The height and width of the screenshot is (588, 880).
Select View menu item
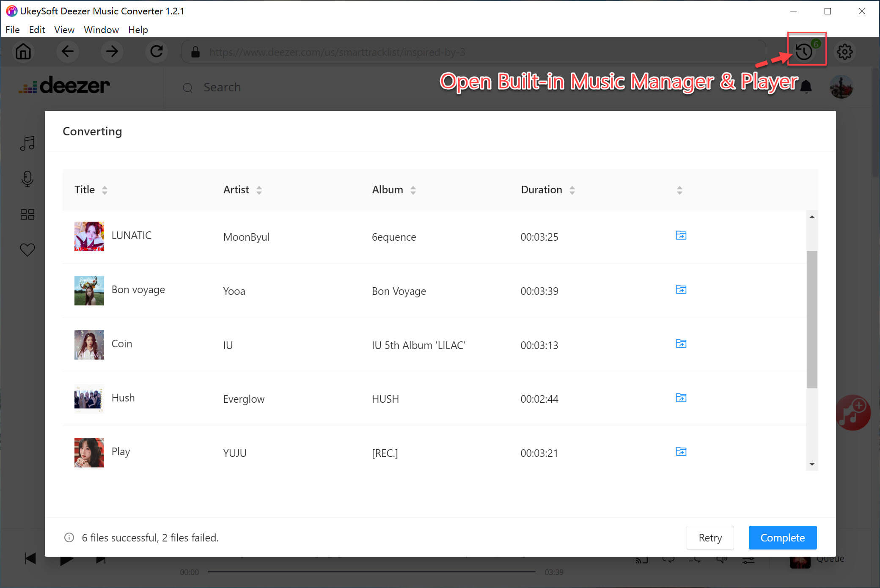pyautogui.click(x=63, y=30)
